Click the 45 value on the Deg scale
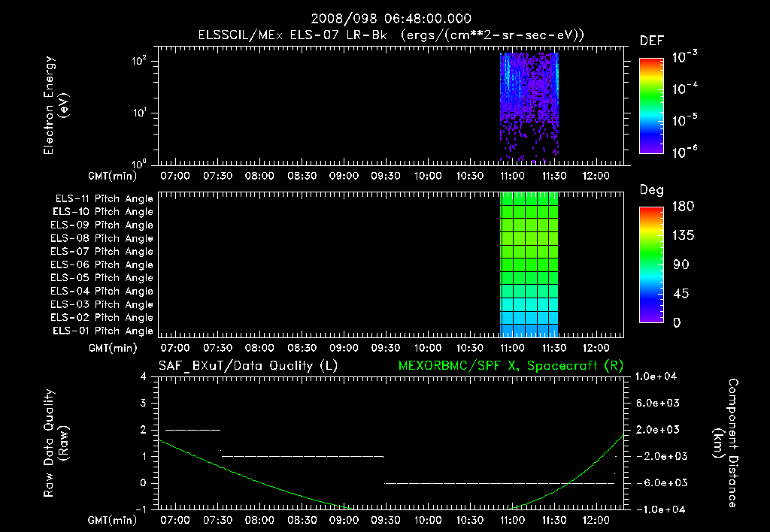The height and width of the screenshot is (532, 770). pos(681,294)
